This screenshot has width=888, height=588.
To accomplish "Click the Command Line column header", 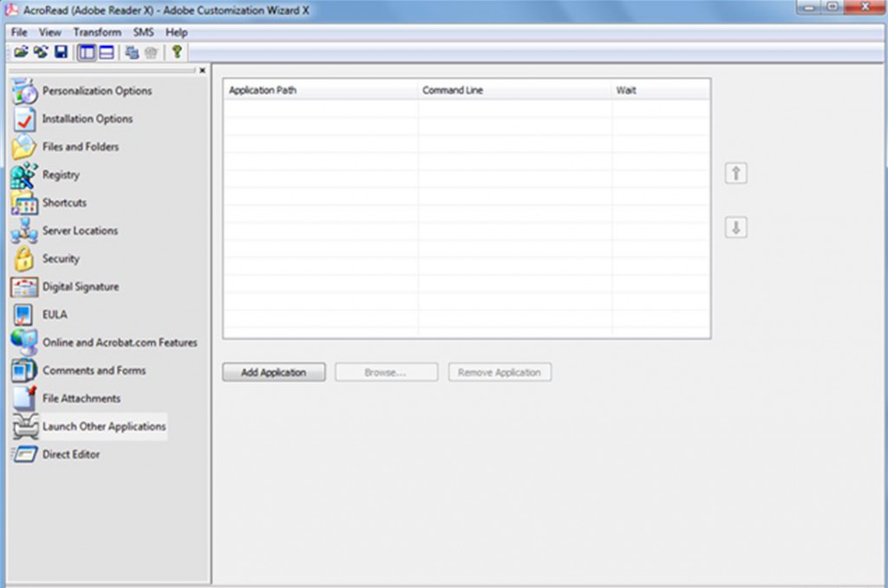I will click(515, 90).
